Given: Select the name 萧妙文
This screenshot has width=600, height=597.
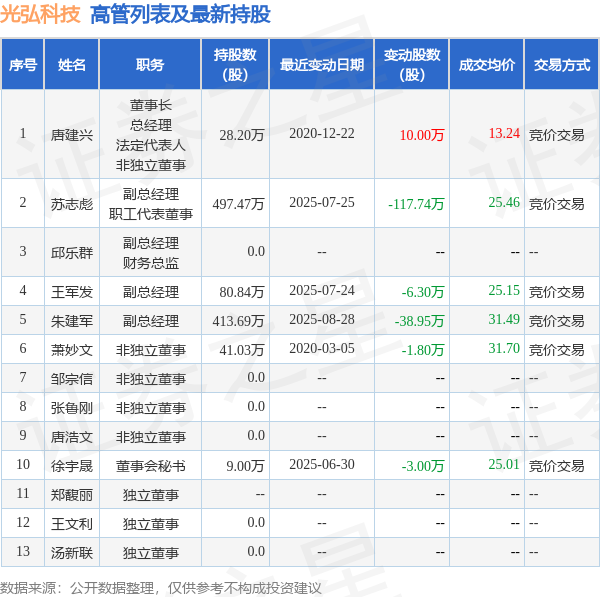Looking at the screenshot, I should tap(72, 350).
